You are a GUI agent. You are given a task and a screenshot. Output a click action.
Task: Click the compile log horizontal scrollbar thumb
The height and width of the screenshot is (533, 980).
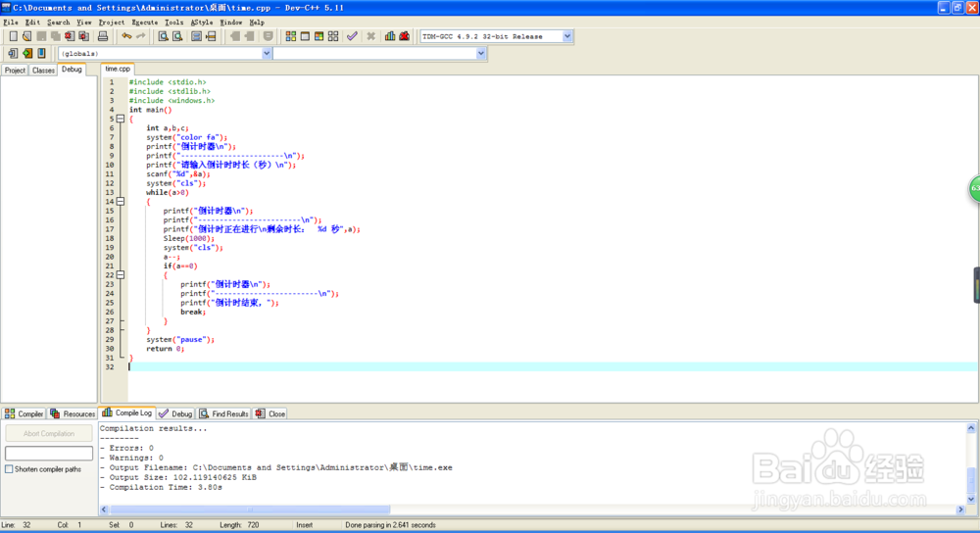pyautogui.click(x=250, y=509)
